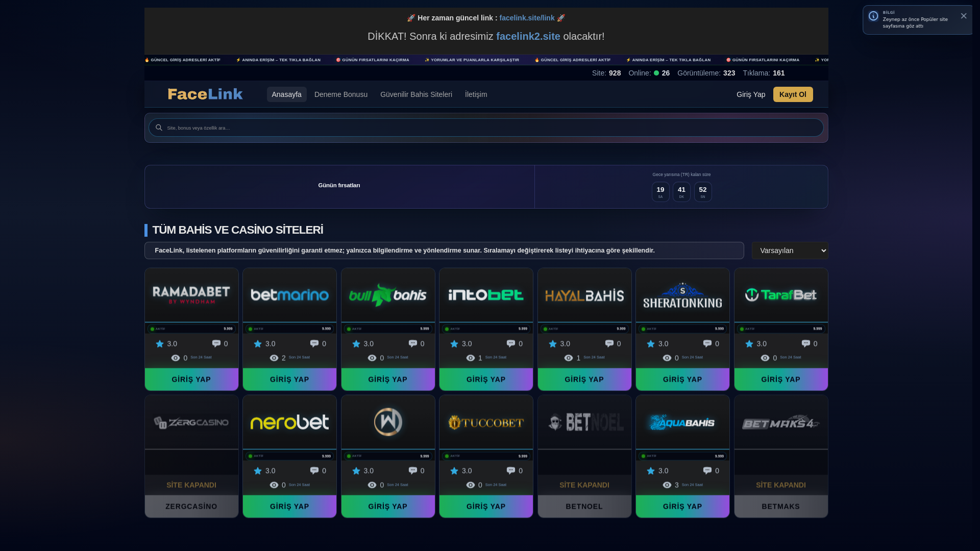Open the W logo site thumbnail
Screen dimensions: 980x551
(388, 422)
